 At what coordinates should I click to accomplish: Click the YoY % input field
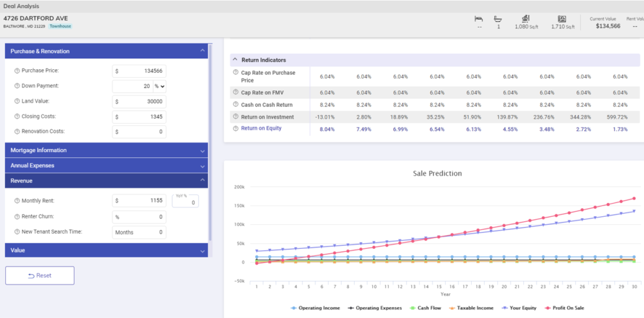[x=186, y=201]
